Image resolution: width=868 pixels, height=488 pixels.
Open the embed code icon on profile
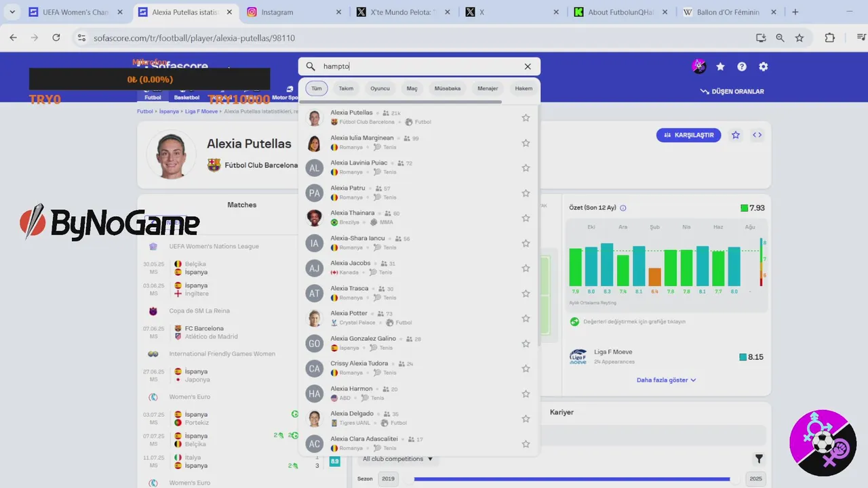[x=757, y=135]
